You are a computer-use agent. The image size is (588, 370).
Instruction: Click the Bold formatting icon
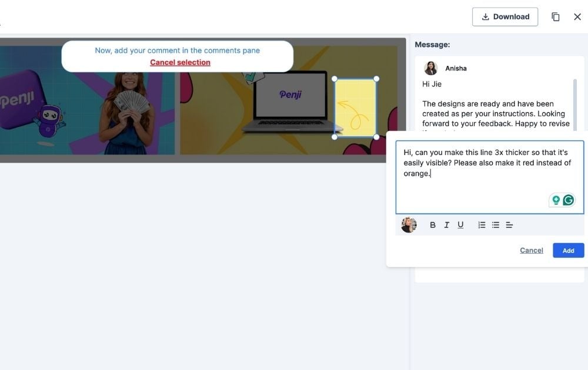pos(433,225)
